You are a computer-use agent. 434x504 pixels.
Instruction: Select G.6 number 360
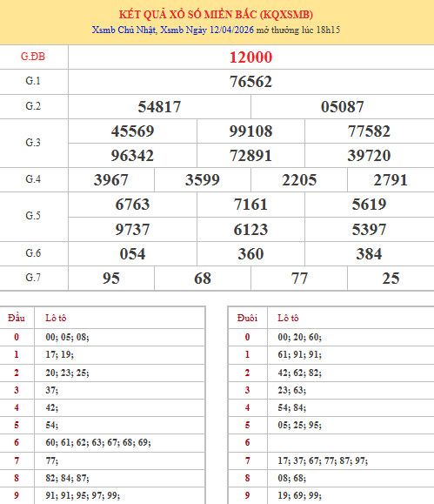tap(250, 254)
